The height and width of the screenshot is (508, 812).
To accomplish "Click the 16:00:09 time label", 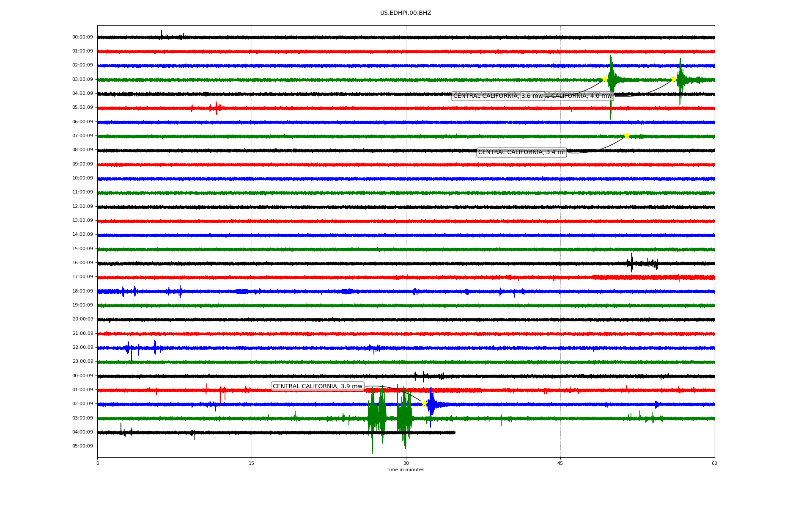I will point(82,263).
